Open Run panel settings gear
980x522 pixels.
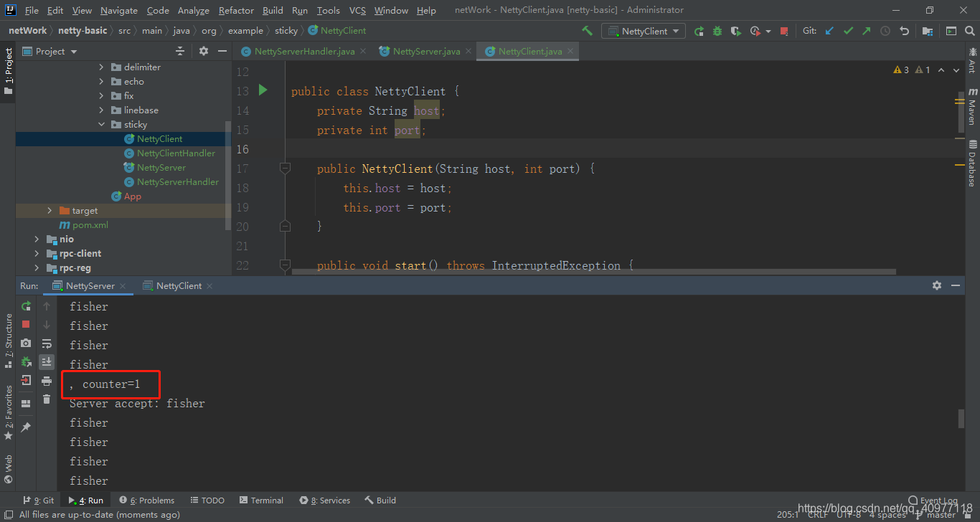tap(937, 285)
